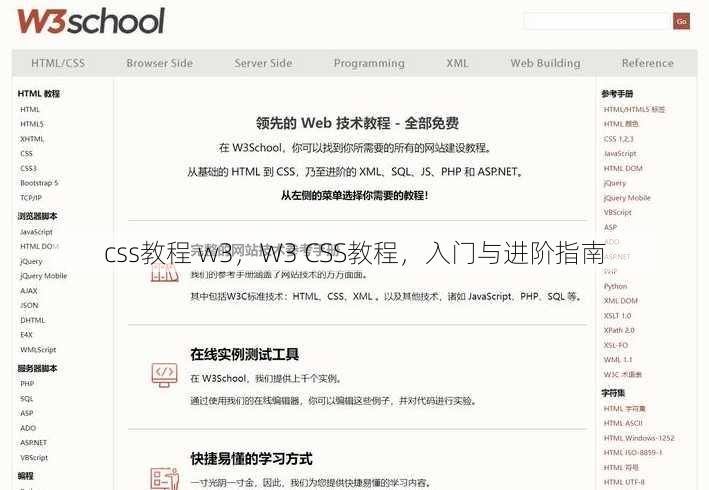Open the XSLT 1.0 reference link
Viewport: 709px width, 490px height.
coord(617,316)
